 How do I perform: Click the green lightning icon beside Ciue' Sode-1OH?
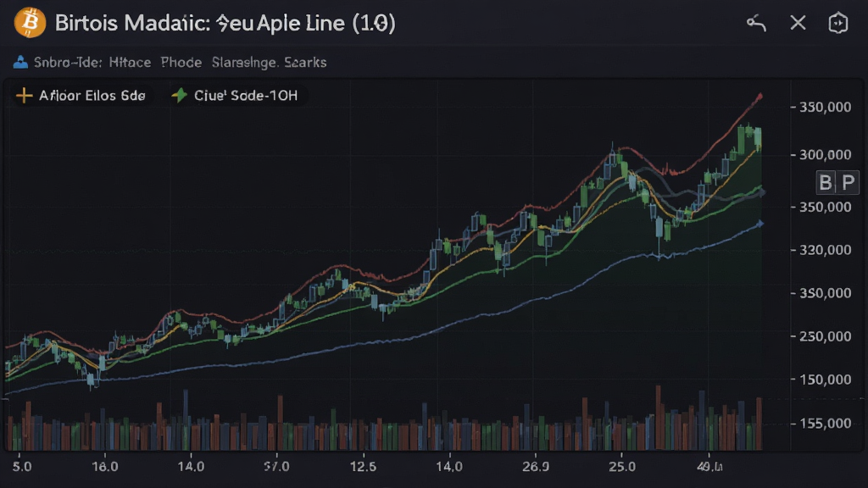(179, 96)
